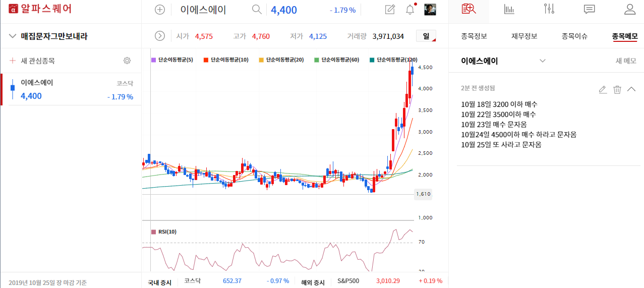
Task: Click memo line 10월 25일 또 사라고 문자옴
Action: tap(501, 145)
